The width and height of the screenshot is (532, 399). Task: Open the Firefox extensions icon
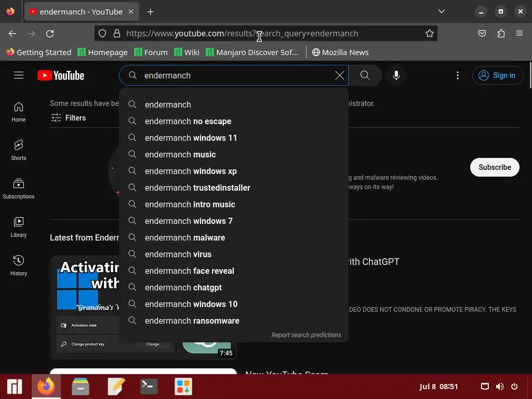pyautogui.click(x=501, y=33)
